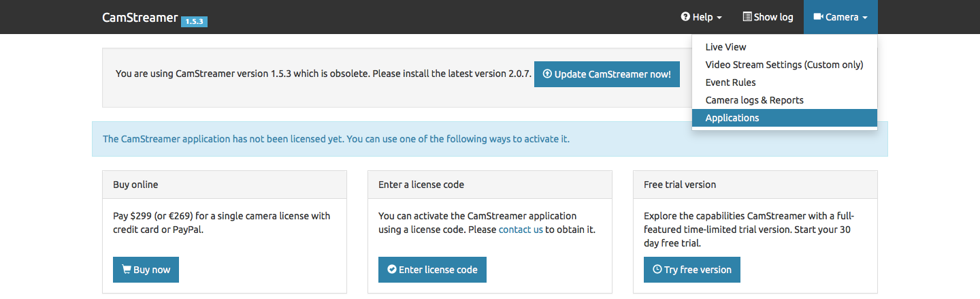Screen dimensions: 980x299
Task: Click the Show log list icon
Action: tap(747, 17)
